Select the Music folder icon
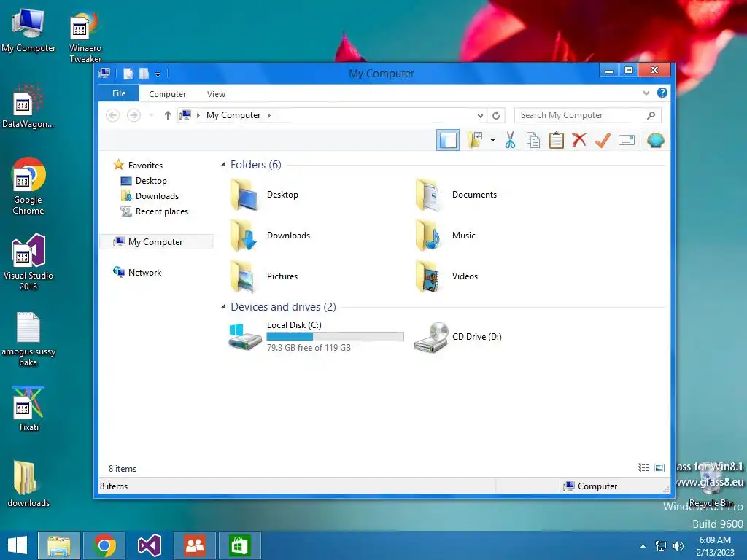The height and width of the screenshot is (560, 747). click(428, 236)
